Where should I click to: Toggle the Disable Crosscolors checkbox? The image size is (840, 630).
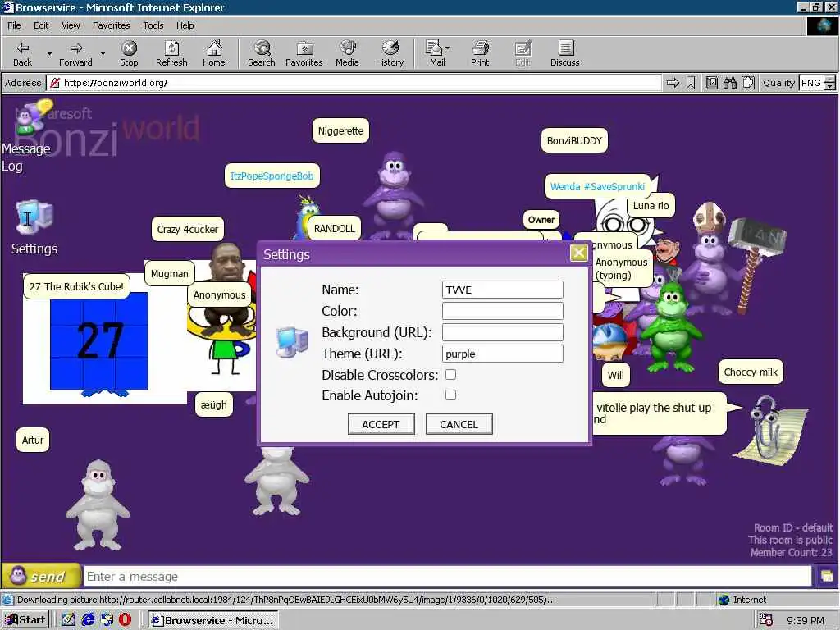450,374
